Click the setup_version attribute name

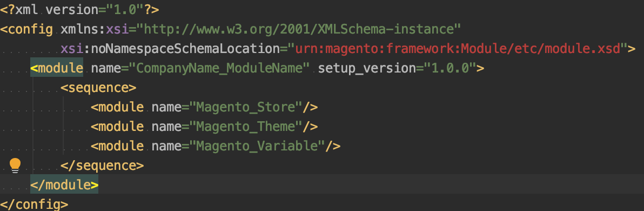pos(367,68)
